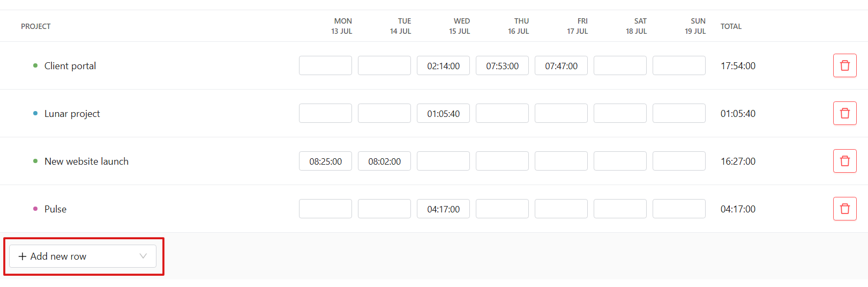
Task: Click the Lunar project 01:05:40 Wednesday field
Action: pyautogui.click(x=443, y=113)
